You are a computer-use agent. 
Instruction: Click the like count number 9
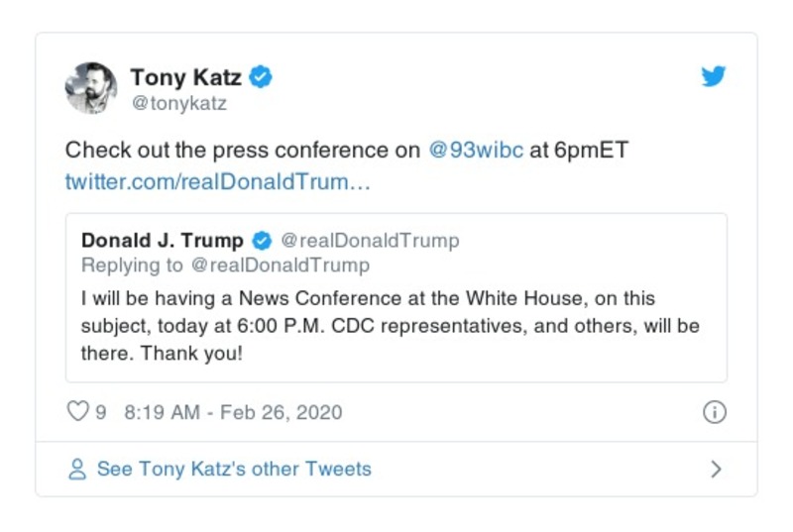pos(100,413)
